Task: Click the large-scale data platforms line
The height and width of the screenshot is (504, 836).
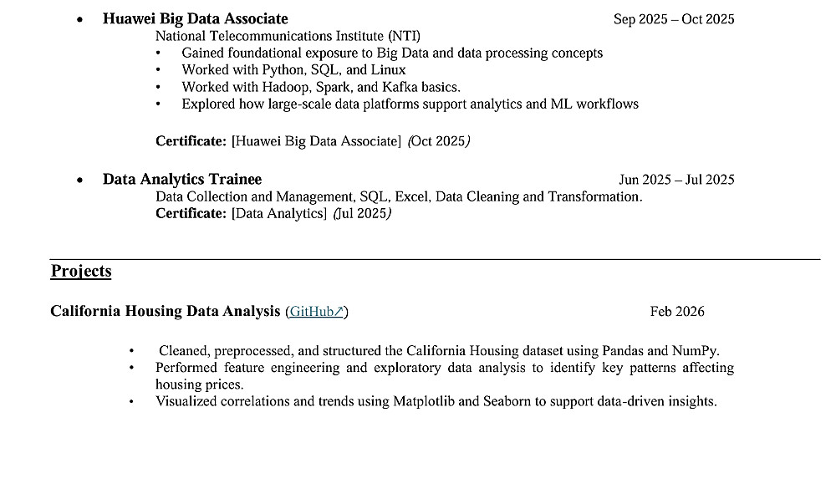Action: tap(410, 104)
